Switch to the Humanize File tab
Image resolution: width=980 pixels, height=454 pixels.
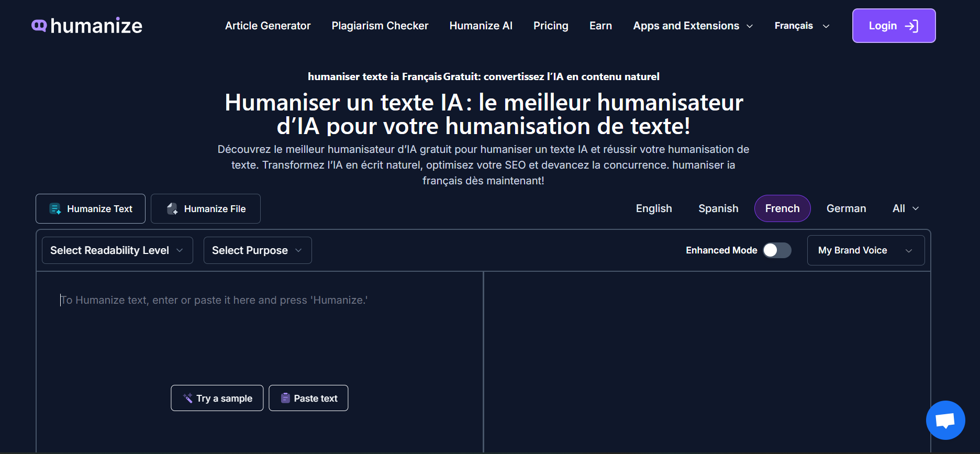click(x=206, y=209)
